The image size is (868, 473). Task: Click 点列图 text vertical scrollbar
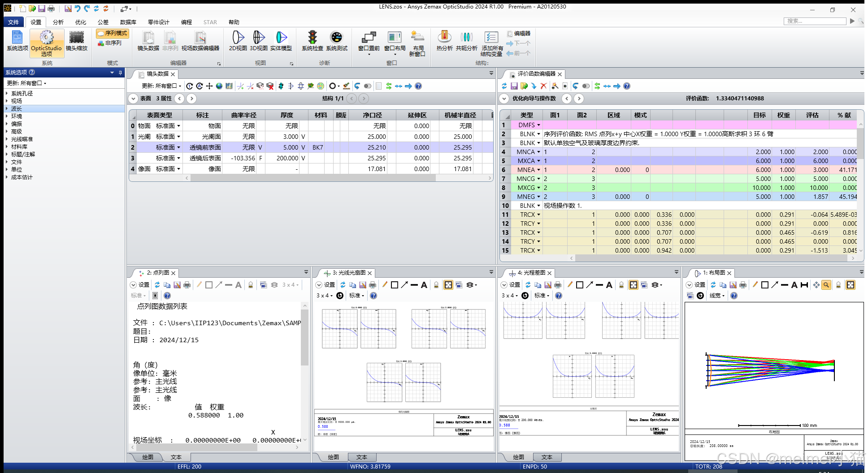tap(305, 338)
